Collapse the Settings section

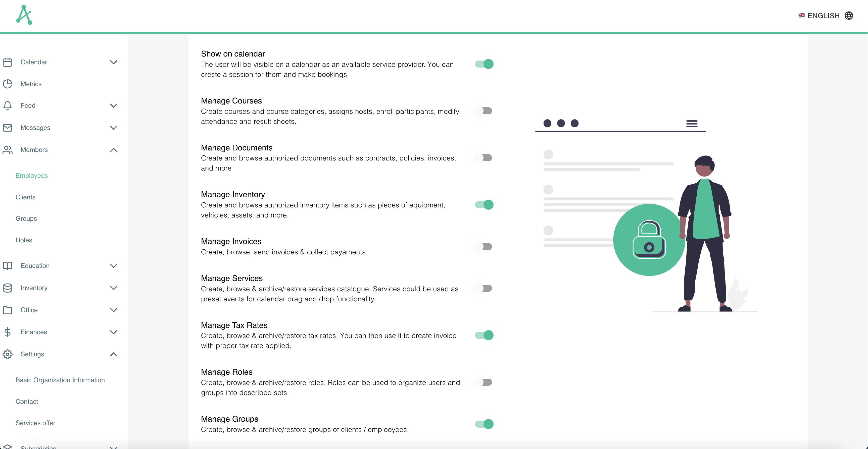point(114,354)
